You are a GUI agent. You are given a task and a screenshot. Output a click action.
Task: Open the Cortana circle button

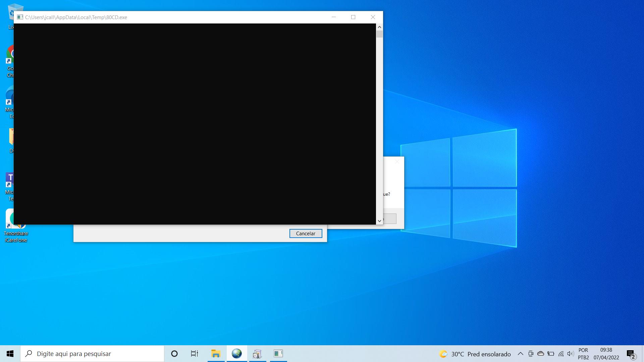[174, 354]
